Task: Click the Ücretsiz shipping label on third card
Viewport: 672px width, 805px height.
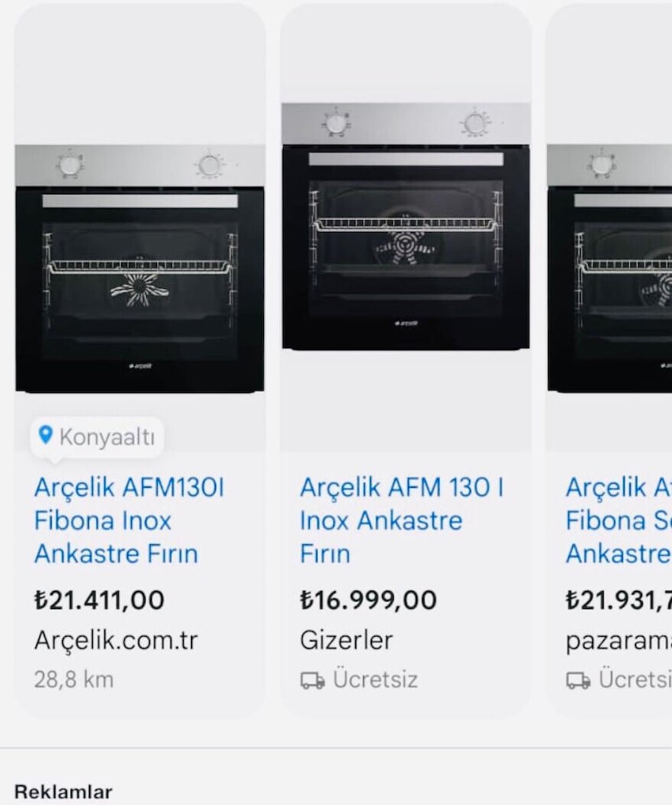Action: coord(635,679)
